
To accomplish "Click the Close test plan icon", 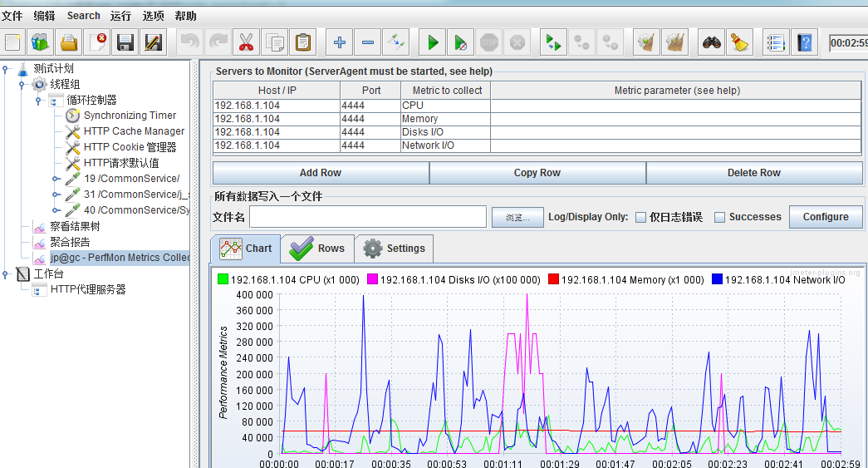I will [97, 42].
